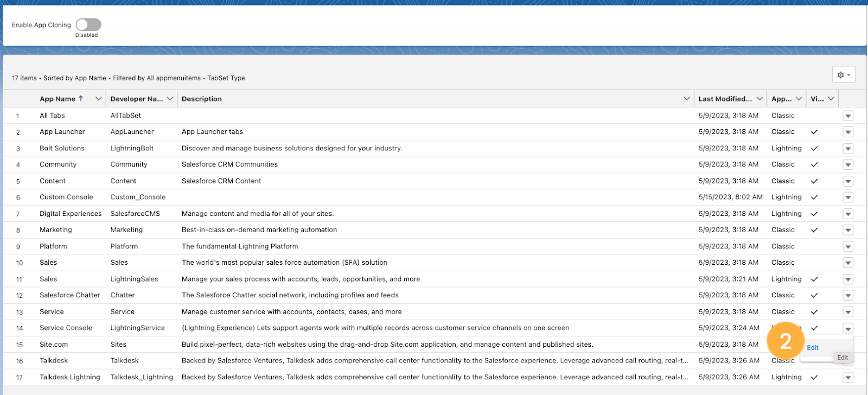The width and height of the screenshot is (868, 395).
Task: Click the 'Lightning' app type in Custom Console row
Action: point(786,197)
